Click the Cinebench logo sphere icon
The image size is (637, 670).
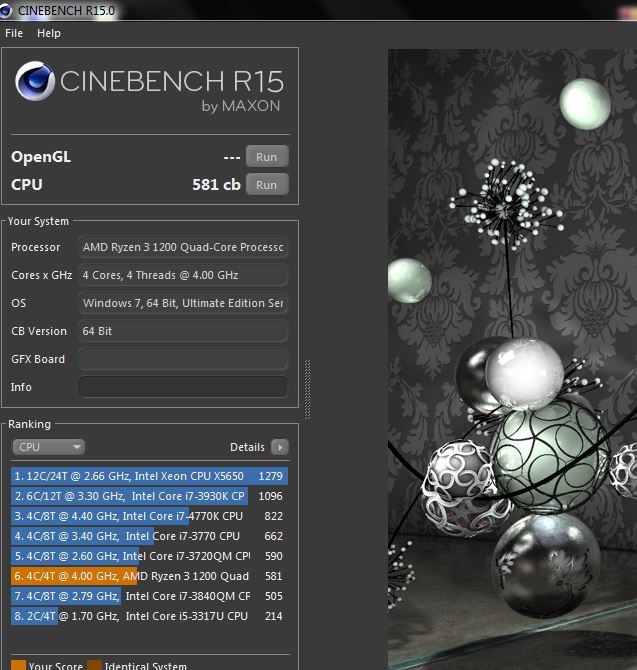pos(35,81)
